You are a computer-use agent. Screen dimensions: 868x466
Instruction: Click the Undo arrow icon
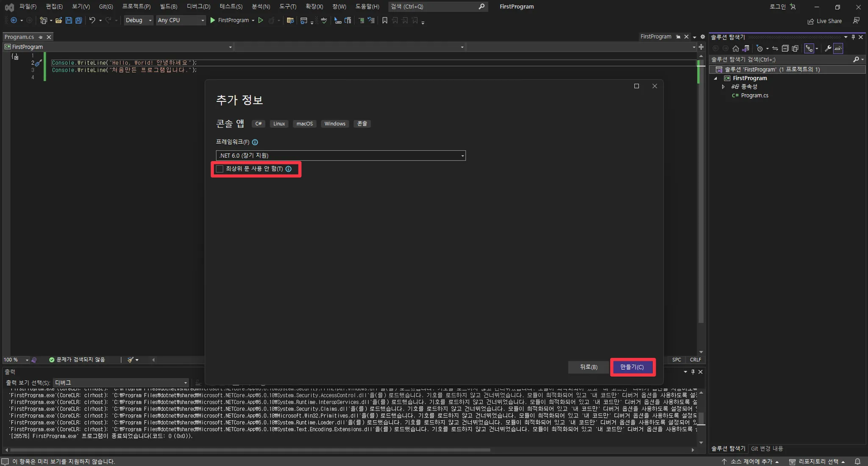92,20
